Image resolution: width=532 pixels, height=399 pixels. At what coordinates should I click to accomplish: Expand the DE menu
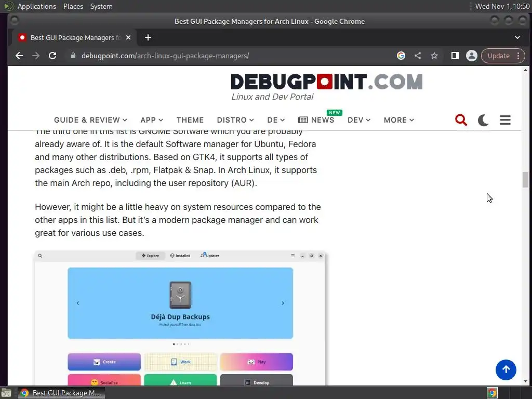[x=276, y=120]
